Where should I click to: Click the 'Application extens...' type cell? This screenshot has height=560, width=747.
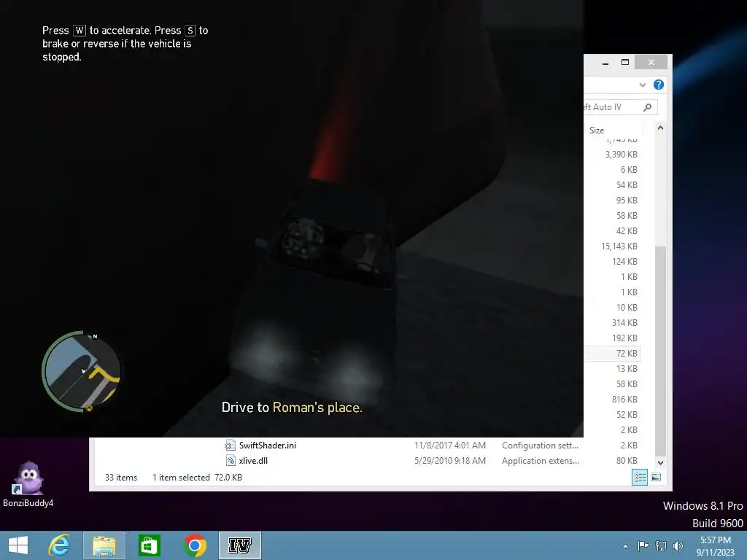coord(541,461)
